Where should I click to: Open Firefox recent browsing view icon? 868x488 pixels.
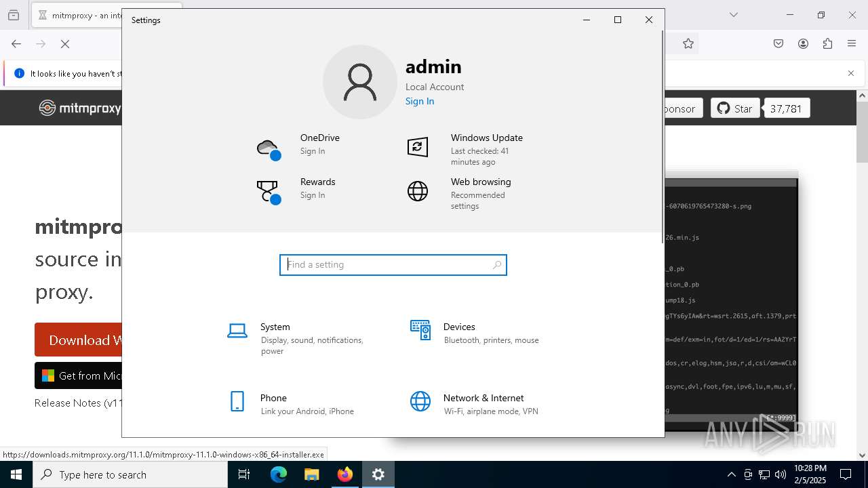tap(14, 15)
